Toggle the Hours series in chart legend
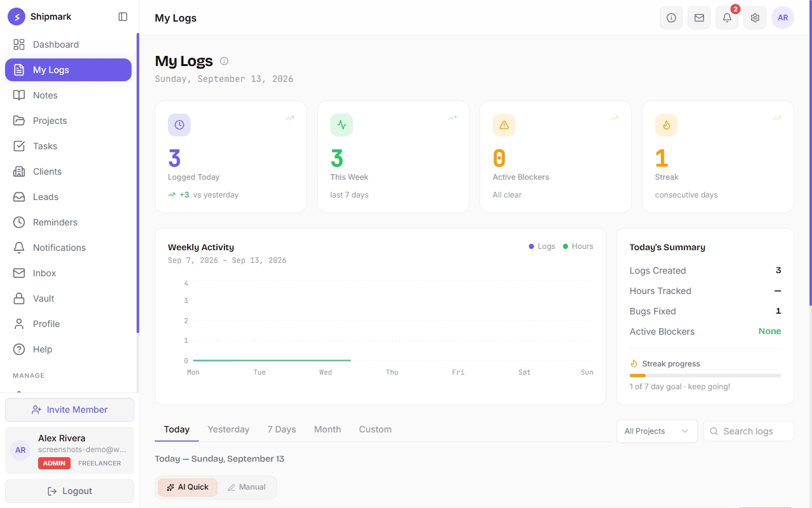 point(578,246)
